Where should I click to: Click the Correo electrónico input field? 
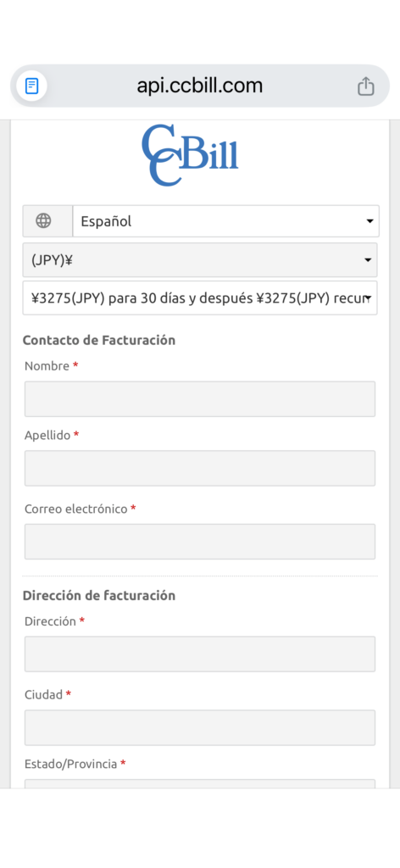(x=200, y=542)
